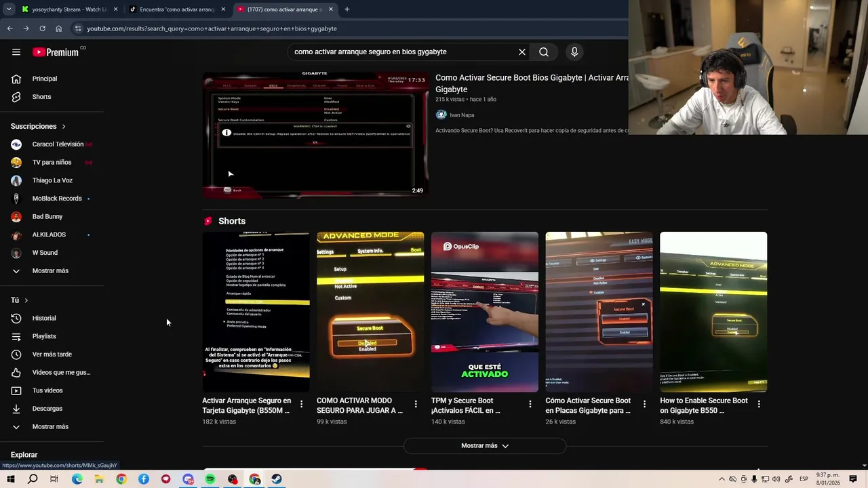Expand subscriptions with Mostrar más below W Sound
The width and height of the screenshot is (868, 488).
52,271
